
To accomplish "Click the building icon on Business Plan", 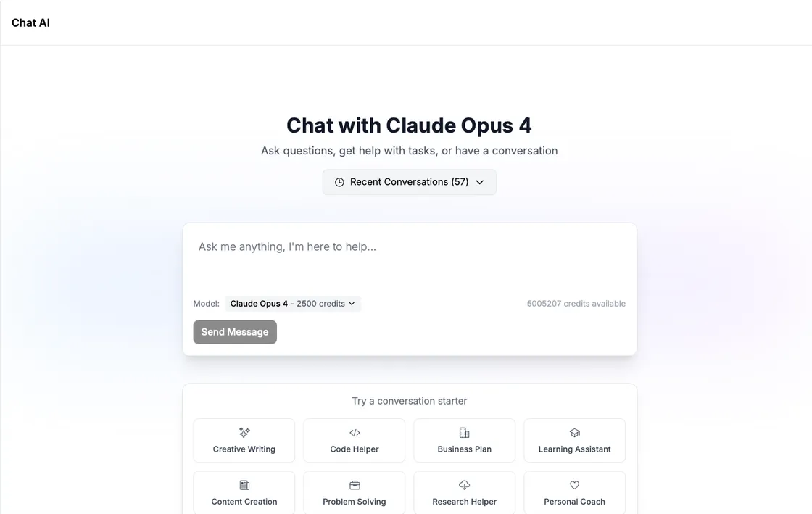I will pyautogui.click(x=464, y=432).
